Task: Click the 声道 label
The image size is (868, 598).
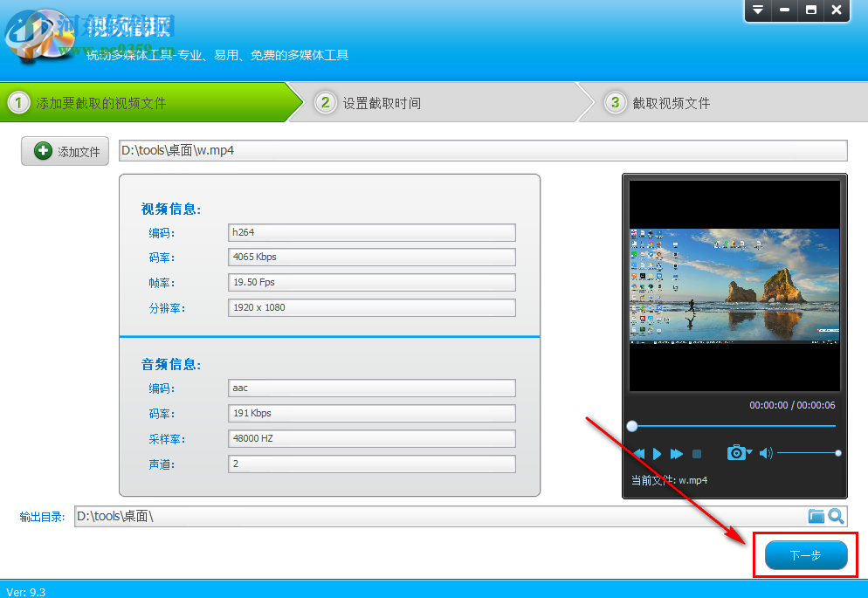Action: pos(162,464)
